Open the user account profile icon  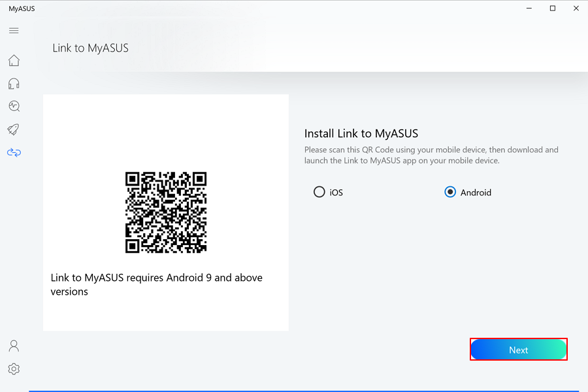pyautogui.click(x=14, y=346)
